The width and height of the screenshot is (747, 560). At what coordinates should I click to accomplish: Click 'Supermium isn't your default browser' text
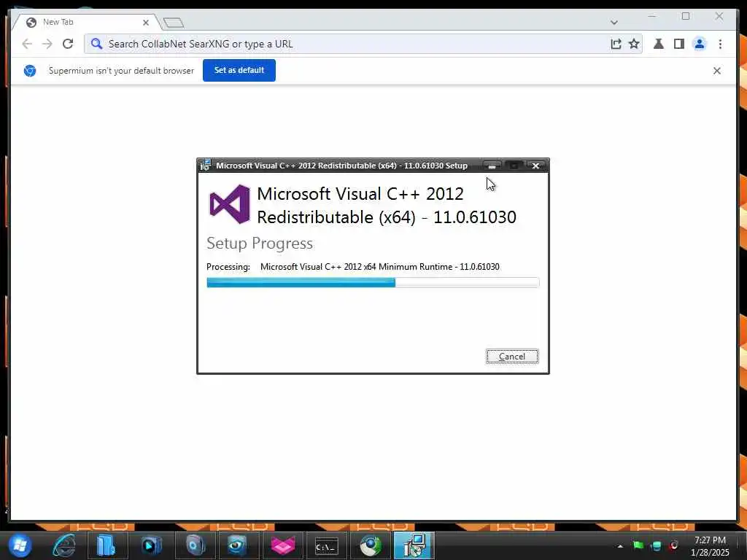click(122, 71)
